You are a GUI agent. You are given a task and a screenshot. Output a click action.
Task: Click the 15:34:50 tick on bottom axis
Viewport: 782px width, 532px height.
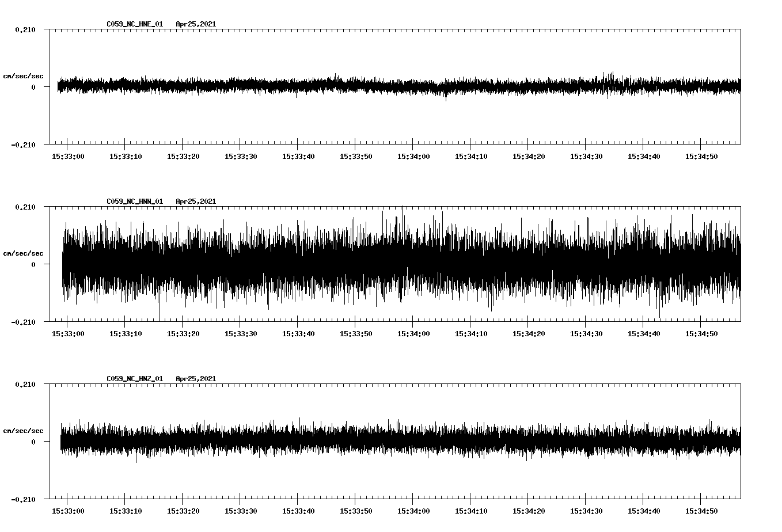click(x=700, y=510)
